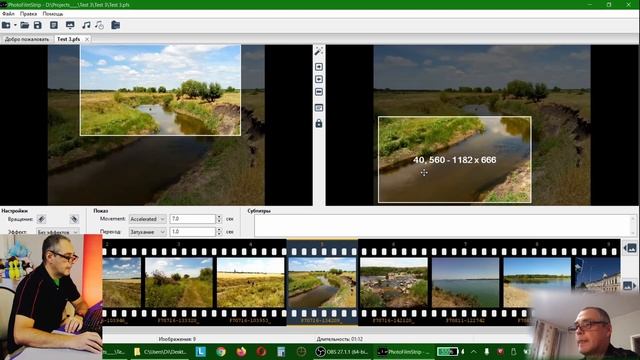Click the copy end to start arrow icon
640x360 pixels.
319,79
